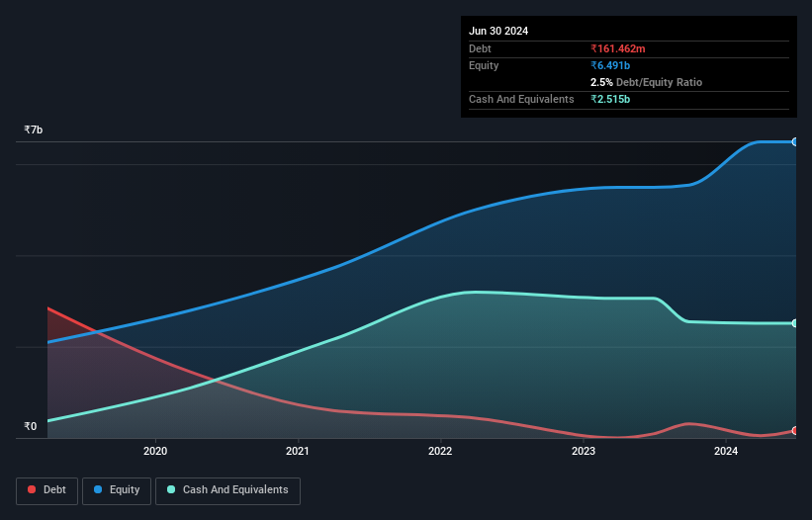Image resolution: width=812 pixels, height=520 pixels.
Task: Click the 2020 axis label
Action: point(155,451)
